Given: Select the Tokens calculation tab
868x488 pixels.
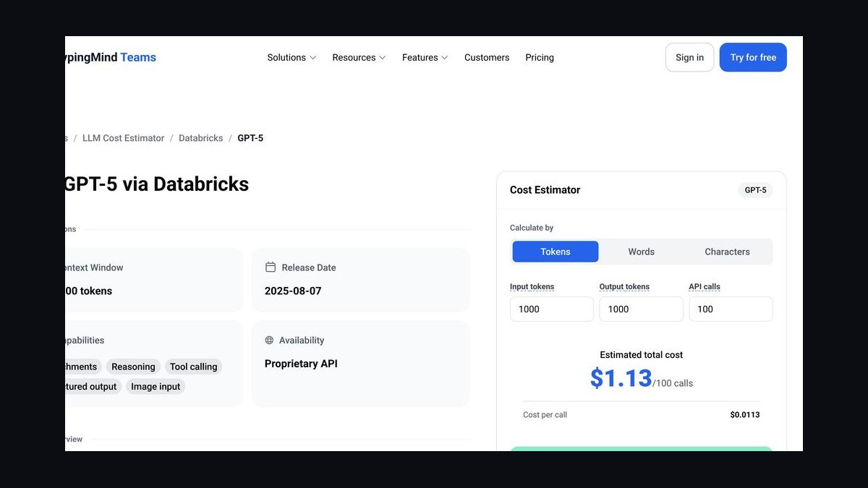Looking at the screenshot, I should pyautogui.click(x=556, y=252).
